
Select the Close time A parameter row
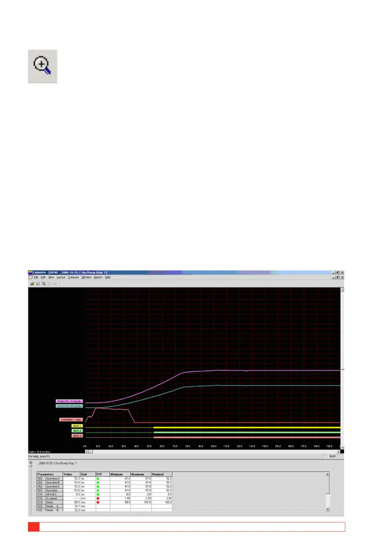click(104, 479)
